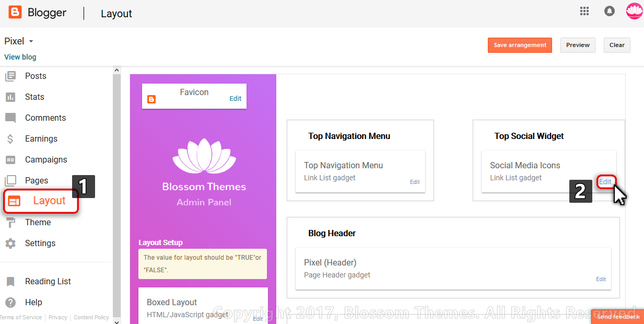Click the Blogger logo icon
This screenshot has width=644, height=324.
pos(15,12)
